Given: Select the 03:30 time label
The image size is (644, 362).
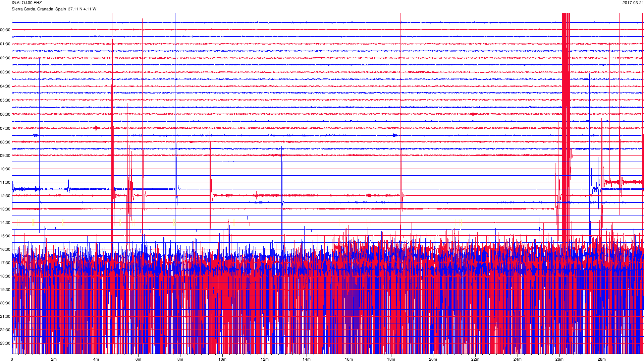Looking at the screenshot, I should (5, 72).
